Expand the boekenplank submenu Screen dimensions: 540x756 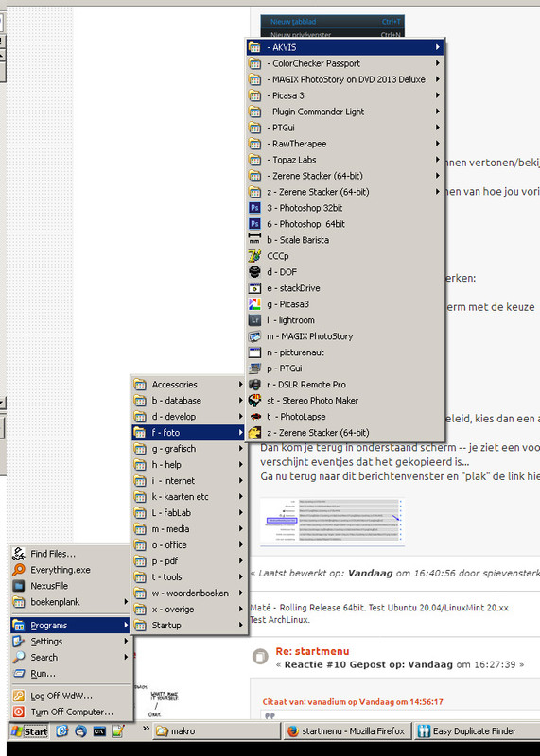tap(71, 602)
